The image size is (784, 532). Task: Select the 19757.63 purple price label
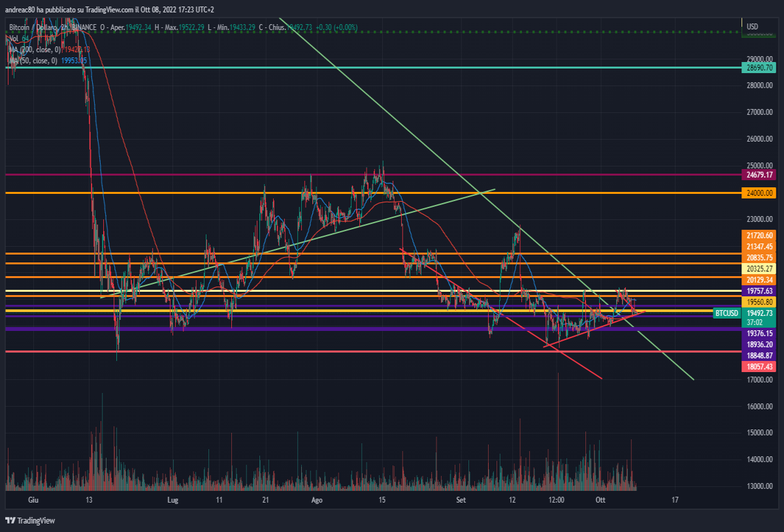(x=760, y=290)
